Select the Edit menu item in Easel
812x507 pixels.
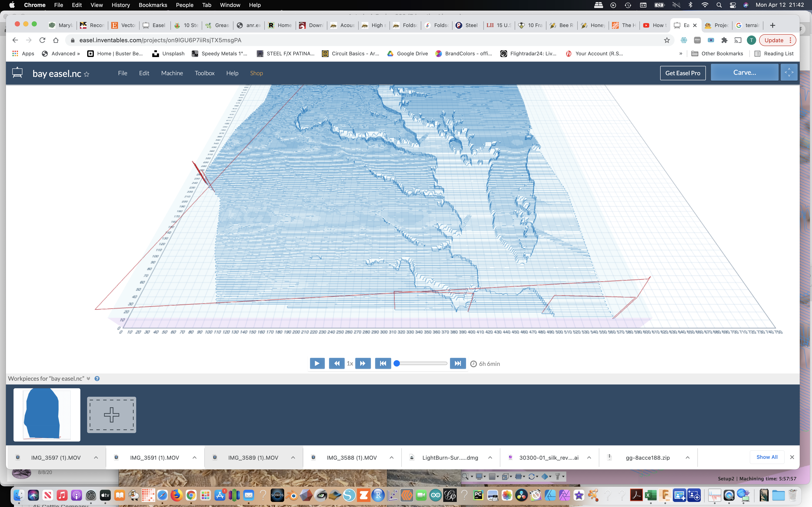click(x=144, y=72)
